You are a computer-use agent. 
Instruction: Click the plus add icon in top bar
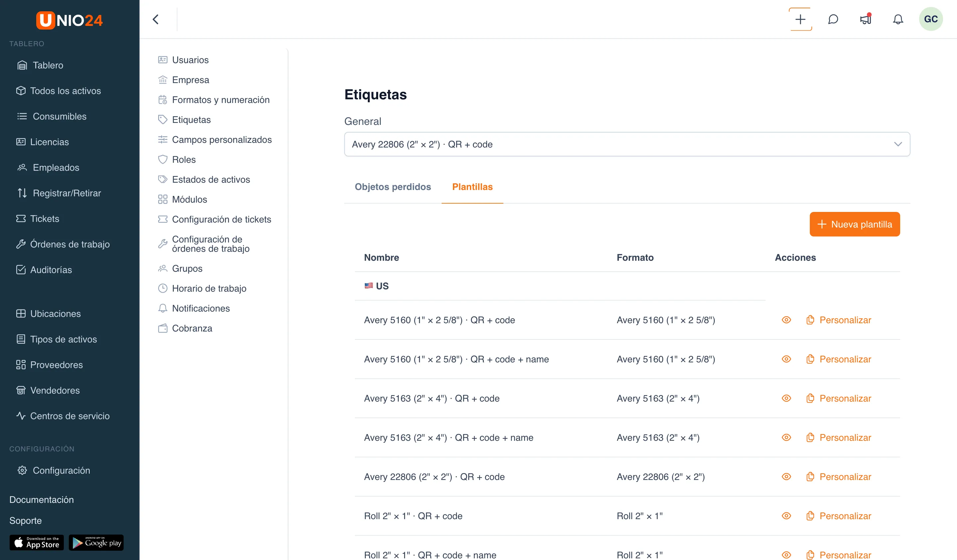[x=800, y=19]
